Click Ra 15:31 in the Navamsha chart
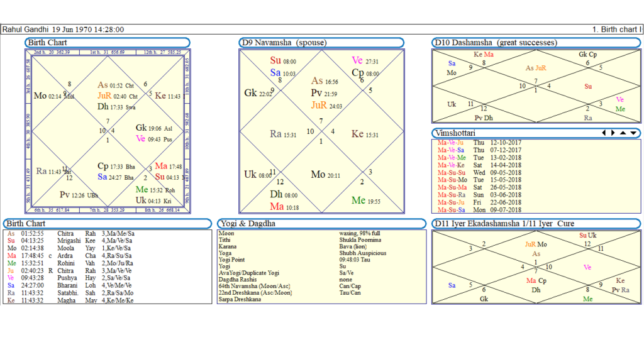The image size is (644, 362). 283,134
